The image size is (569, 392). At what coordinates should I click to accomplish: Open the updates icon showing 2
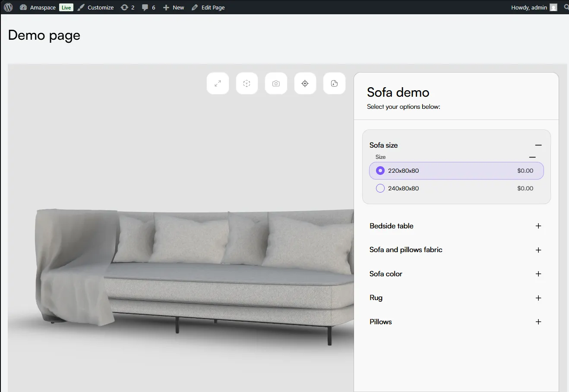tap(128, 7)
